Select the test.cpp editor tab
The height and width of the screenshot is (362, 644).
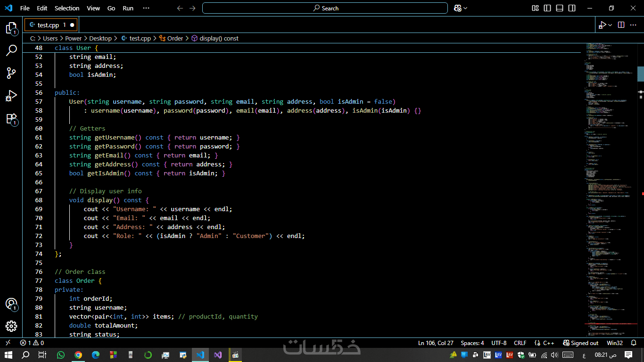[51, 25]
